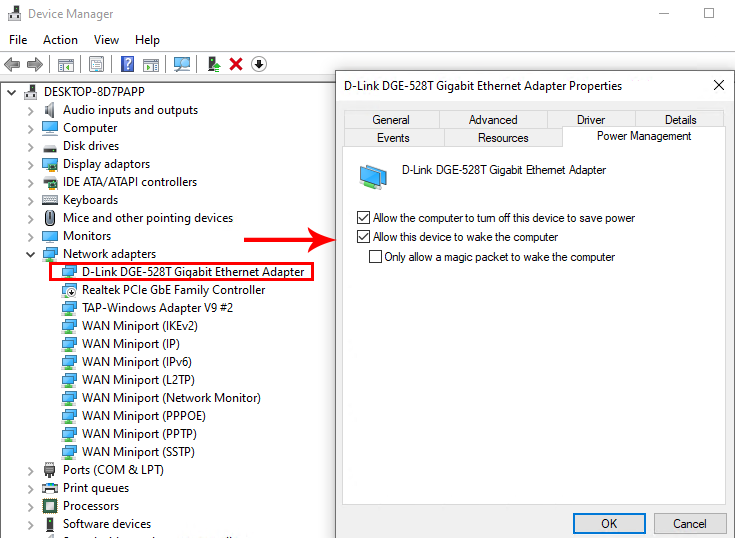This screenshot has width=735, height=538.
Task: Select WAN Miniport (IP)
Action: click(x=131, y=344)
